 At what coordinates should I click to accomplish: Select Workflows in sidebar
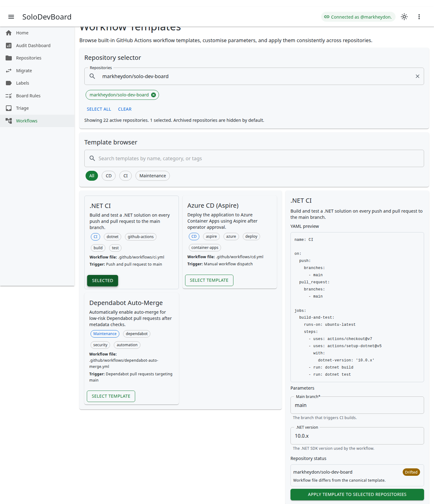(37, 121)
